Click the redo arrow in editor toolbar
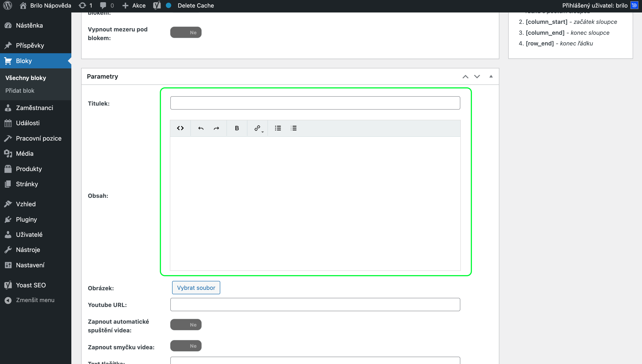 tap(216, 128)
